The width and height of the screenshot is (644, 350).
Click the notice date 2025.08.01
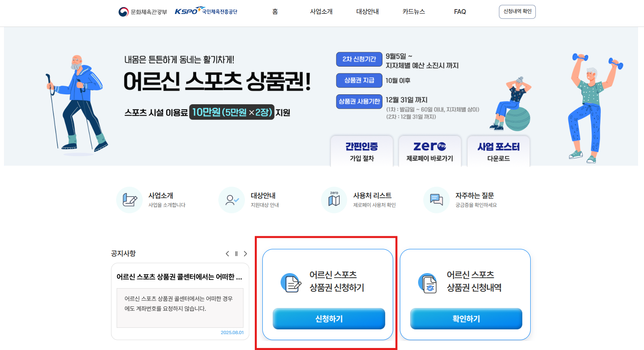232,333
